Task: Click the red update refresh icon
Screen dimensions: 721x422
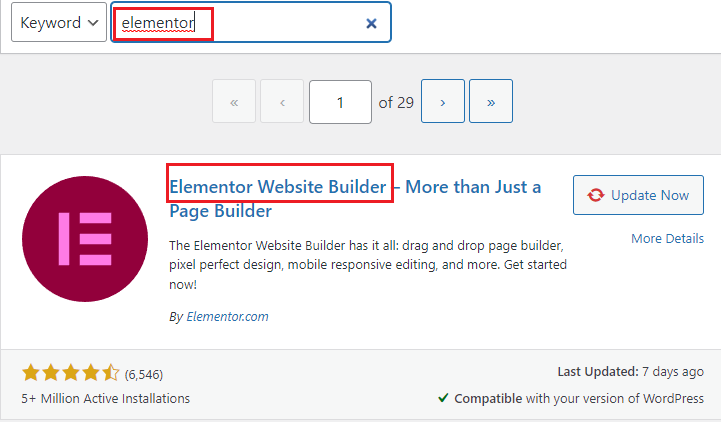Action: coord(595,195)
